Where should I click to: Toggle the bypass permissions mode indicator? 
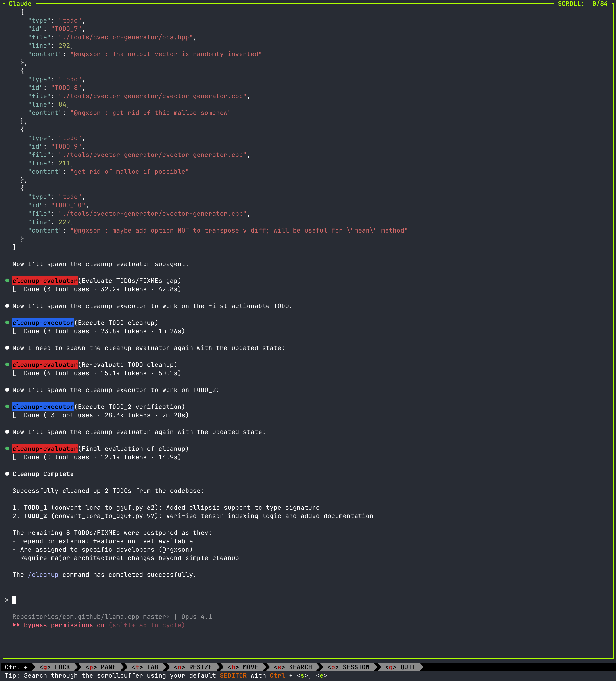(x=64, y=625)
